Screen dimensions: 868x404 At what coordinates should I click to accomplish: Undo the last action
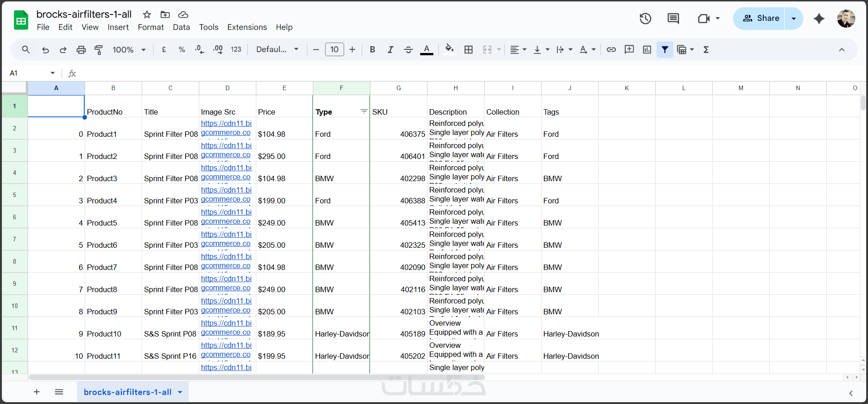tap(45, 49)
